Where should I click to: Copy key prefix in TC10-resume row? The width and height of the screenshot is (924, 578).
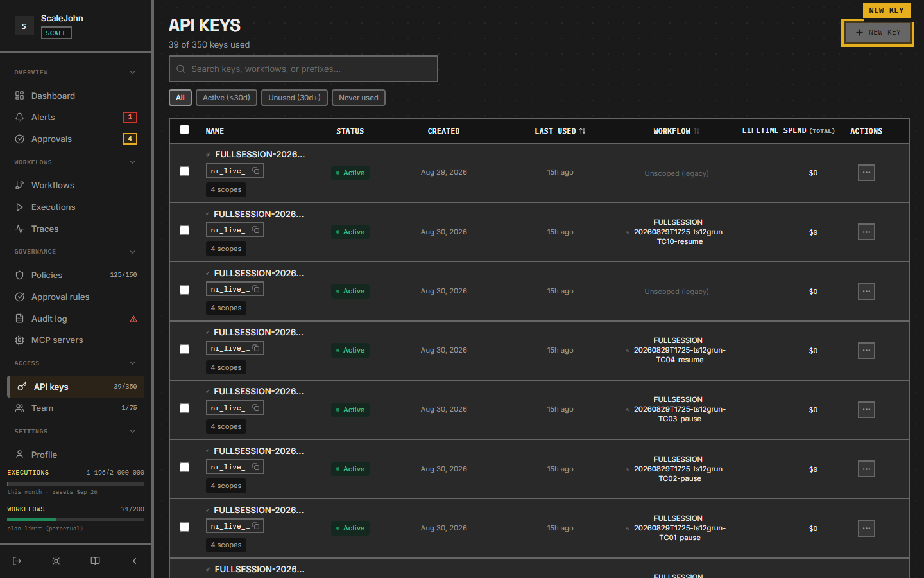(x=256, y=230)
